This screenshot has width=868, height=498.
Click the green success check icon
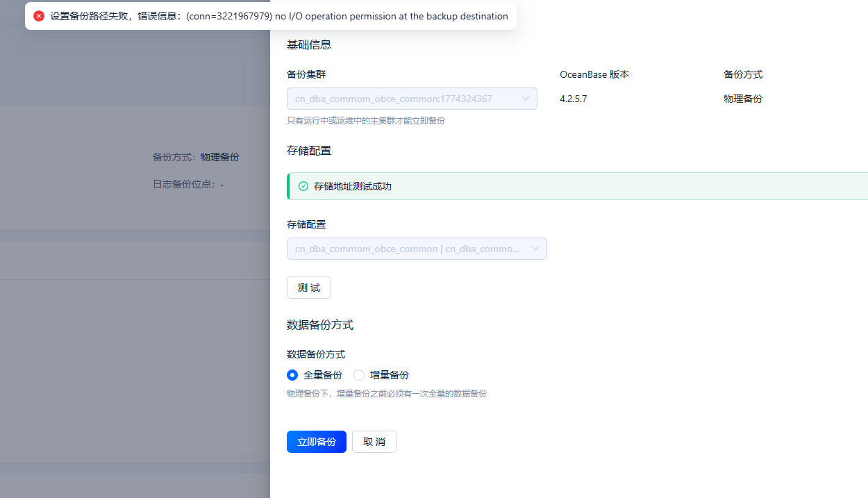pos(303,186)
